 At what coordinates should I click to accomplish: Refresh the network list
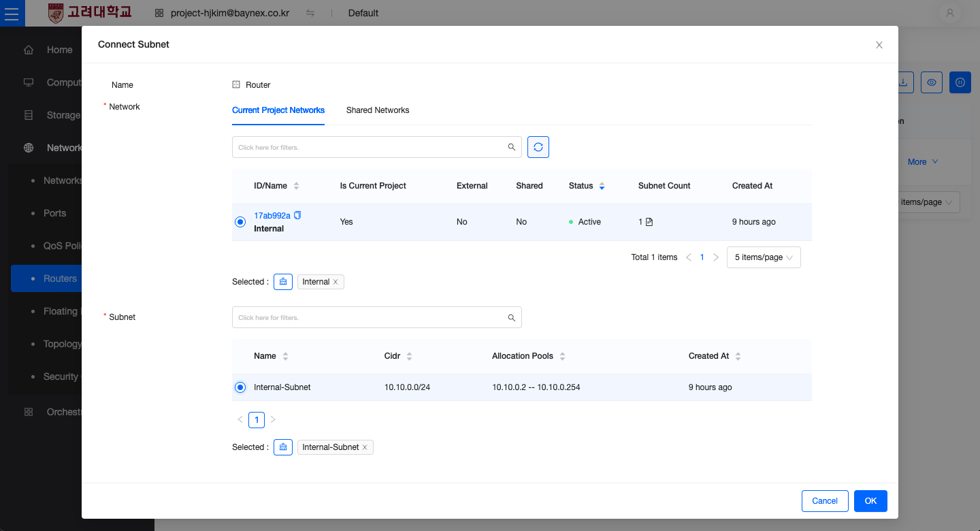click(x=538, y=147)
